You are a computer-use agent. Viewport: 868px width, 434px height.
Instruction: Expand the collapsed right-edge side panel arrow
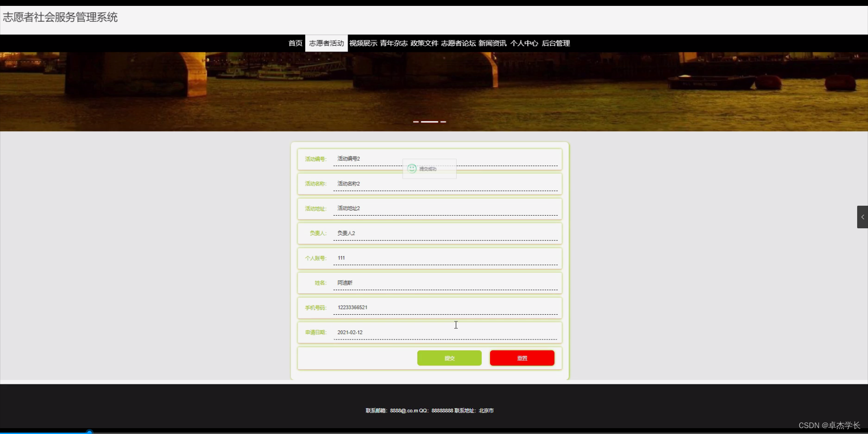tap(863, 217)
